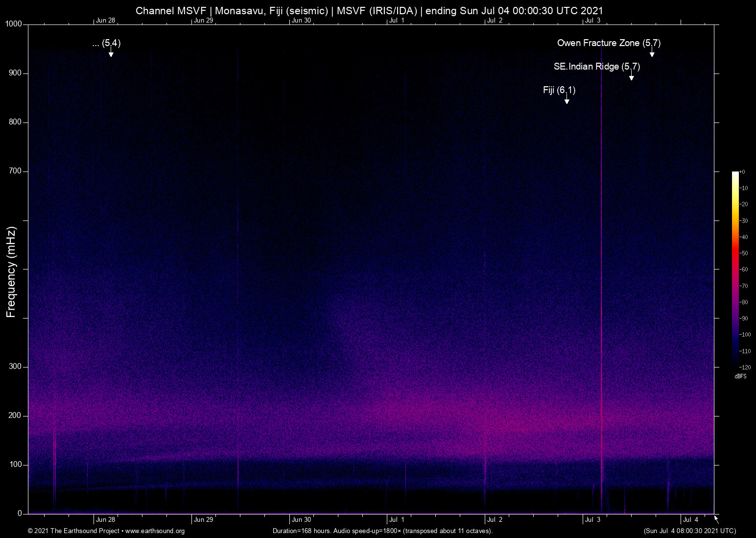The height and width of the screenshot is (538, 756).
Task: Select the Owen Fracture Zone (5.7) annotation
Action: [x=609, y=43]
